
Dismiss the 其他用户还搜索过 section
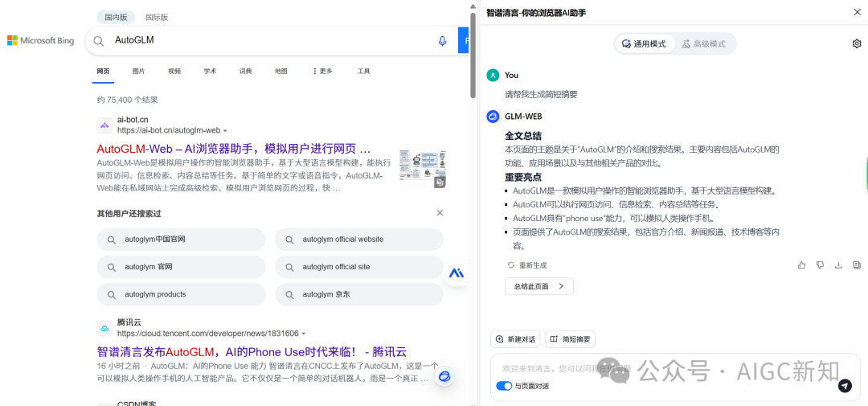coord(440,213)
